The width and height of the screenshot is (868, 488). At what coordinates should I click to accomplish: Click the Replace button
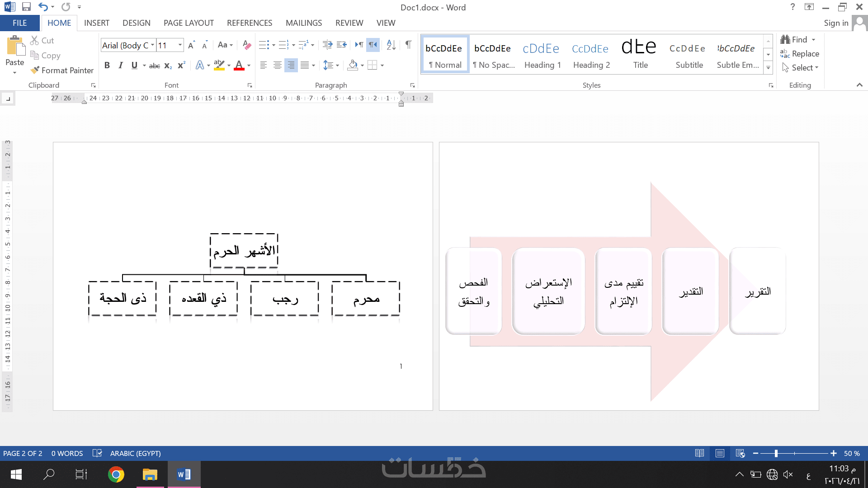(x=800, y=54)
